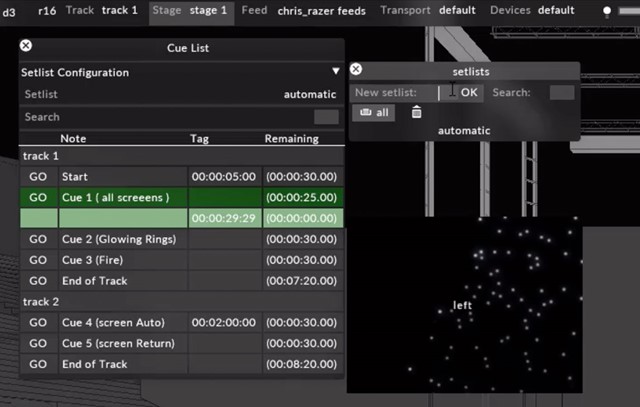Select 'Cue 5 (screen Return)' note
Screen dimensions: 640x407
(123, 343)
